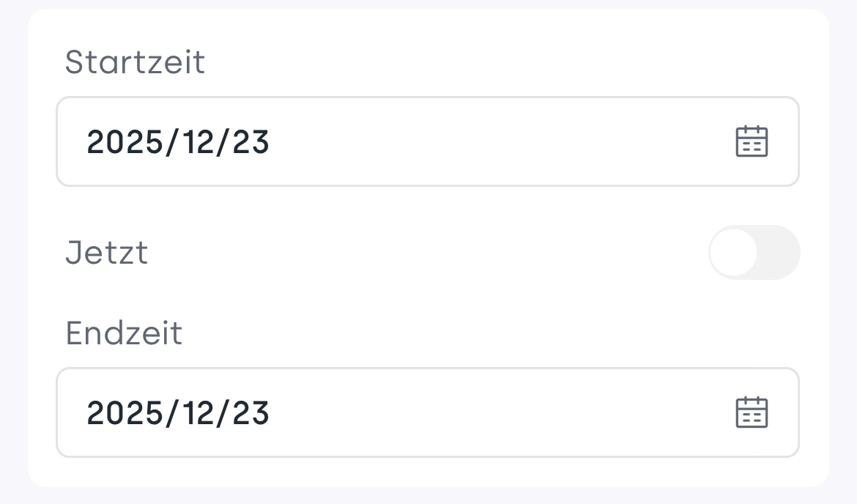Image resolution: width=857 pixels, height=504 pixels.
Task: Click the Endzeit label text
Action: (x=124, y=333)
